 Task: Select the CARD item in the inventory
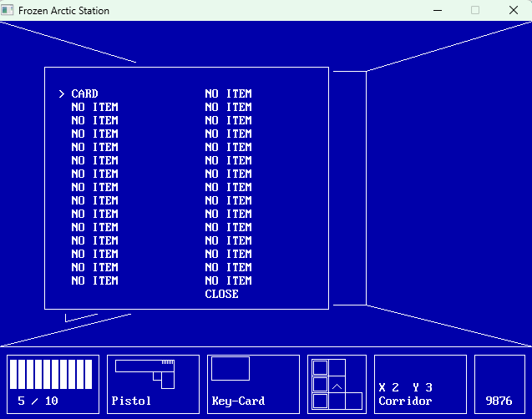pyautogui.click(x=84, y=93)
